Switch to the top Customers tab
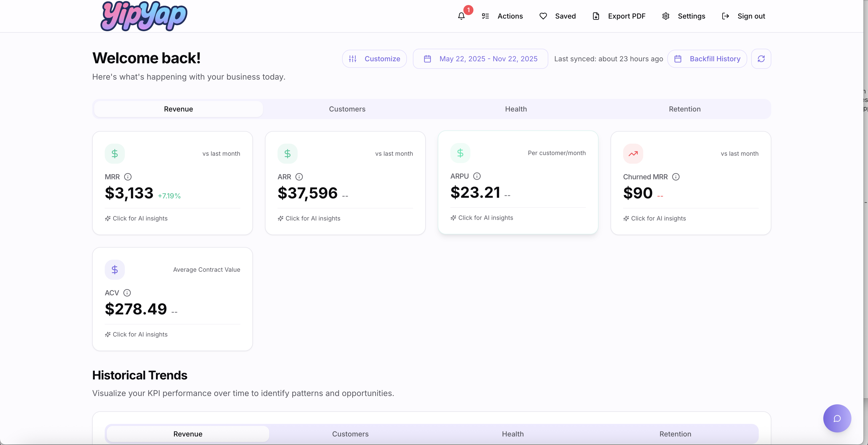Screen dimensions: 868x445 pos(347,109)
